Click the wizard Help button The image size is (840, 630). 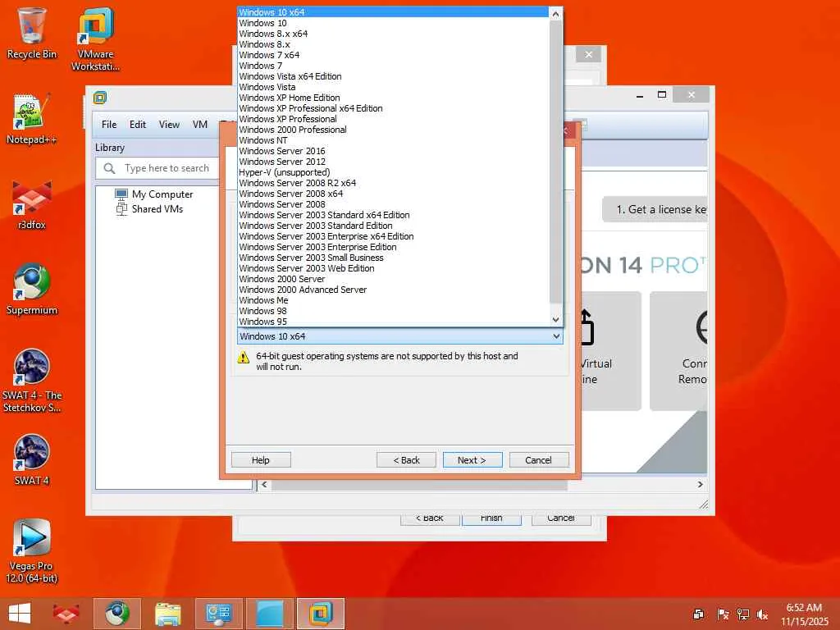[261, 460]
